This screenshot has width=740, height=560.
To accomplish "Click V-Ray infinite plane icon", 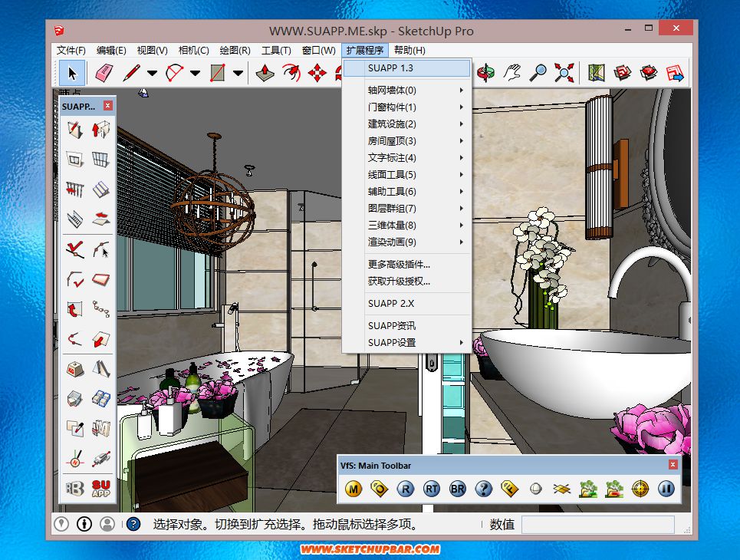I will pos(561,489).
